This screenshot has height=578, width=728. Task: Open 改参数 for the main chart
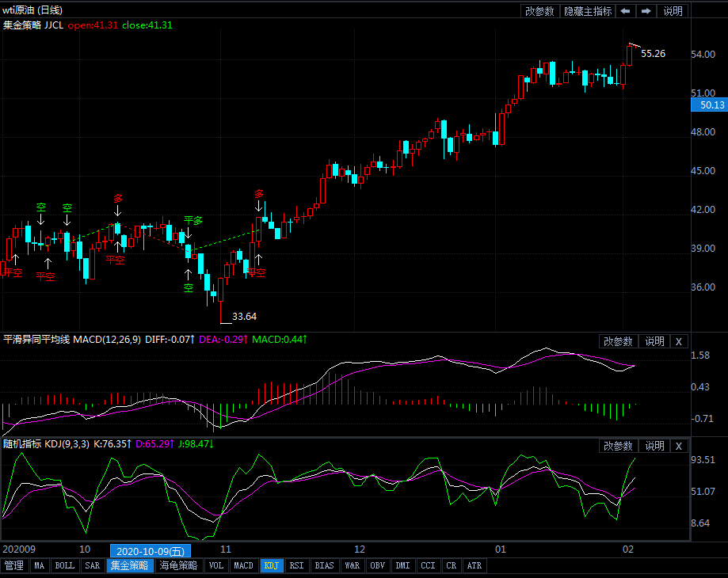[540, 11]
